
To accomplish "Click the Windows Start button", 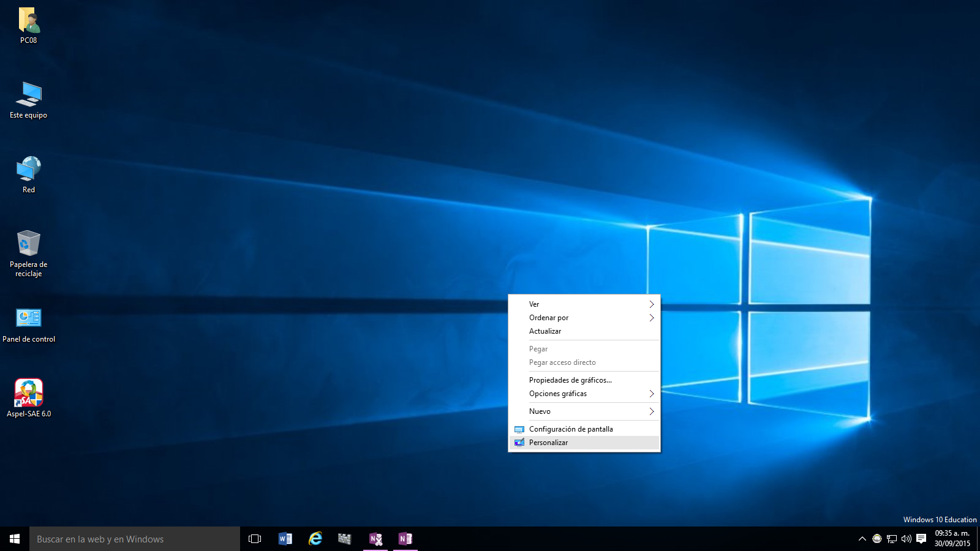I will (x=15, y=539).
